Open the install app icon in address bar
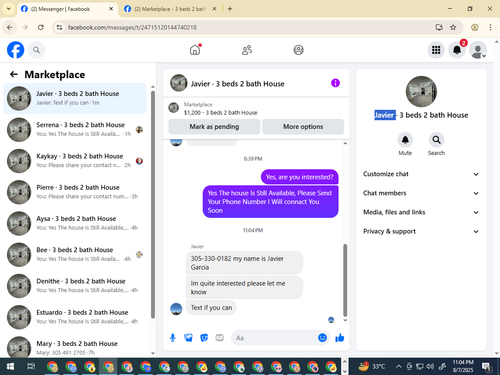This screenshot has height=375, width=500. (439, 27)
